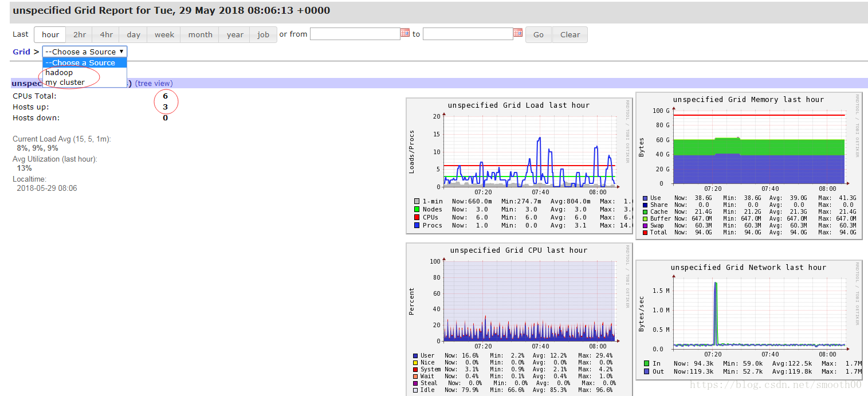868x396 pixels.
Task: Click the Clear button
Action: pos(570,34)
